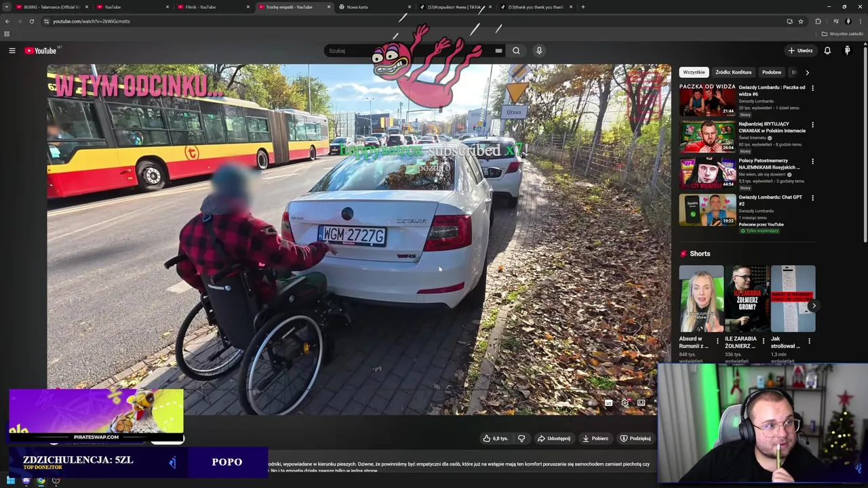The height and width of the screenshot is (488, 868).
Task: Switch to the TikTok browser tab
Action: (x=455, y=7)
